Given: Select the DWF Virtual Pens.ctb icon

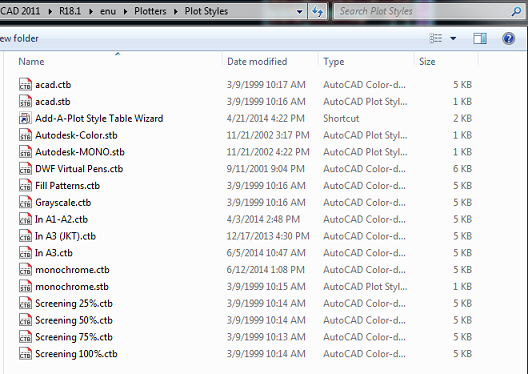Looking at the screenshot, I should click(25, 169).
